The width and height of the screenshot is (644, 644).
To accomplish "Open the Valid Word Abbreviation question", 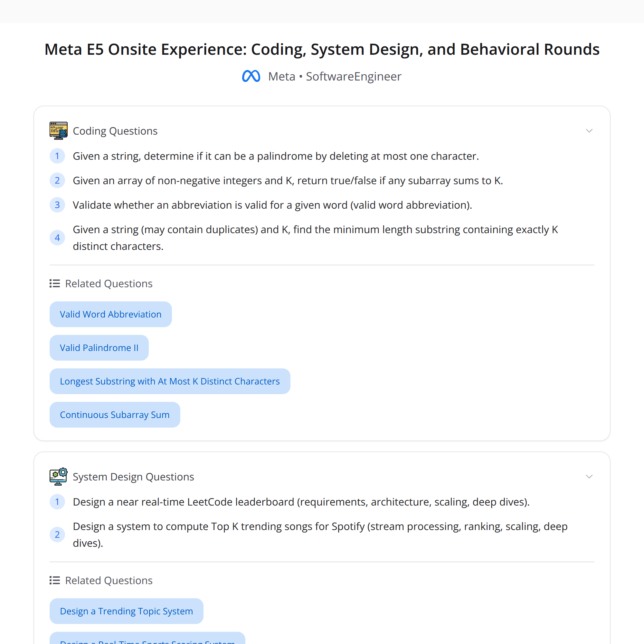I will [110, 314].
